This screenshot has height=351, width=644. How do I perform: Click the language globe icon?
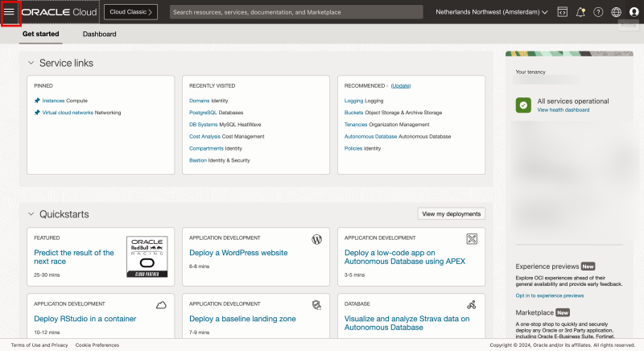coord(617,12)
